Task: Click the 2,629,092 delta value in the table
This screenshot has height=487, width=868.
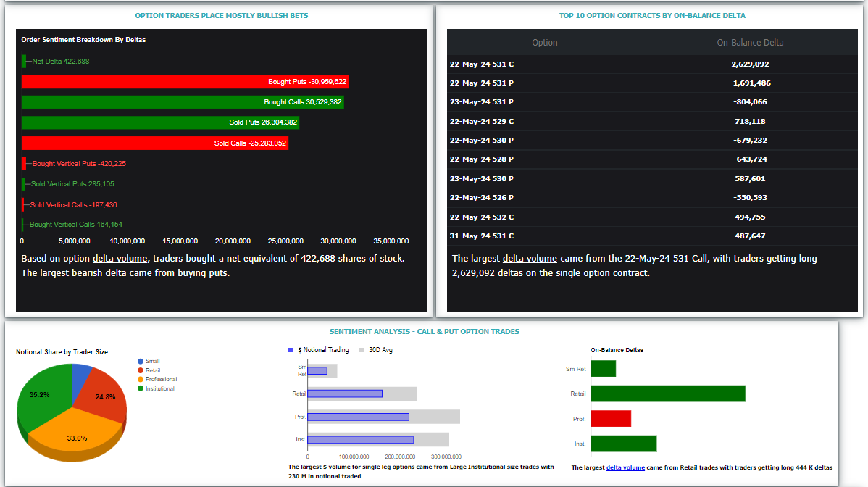Action: point(750,64)
